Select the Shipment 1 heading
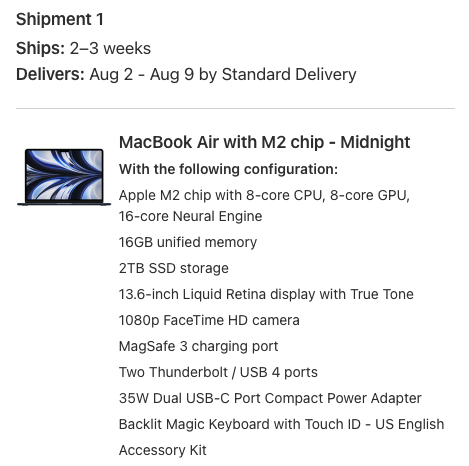 pyautogui.click(x=60, y=19)
